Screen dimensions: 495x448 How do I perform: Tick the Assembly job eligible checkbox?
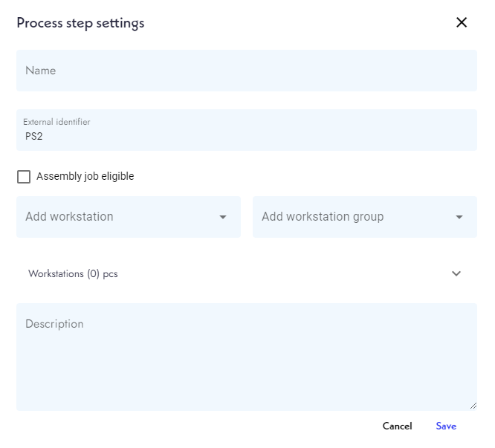point(24,177)
